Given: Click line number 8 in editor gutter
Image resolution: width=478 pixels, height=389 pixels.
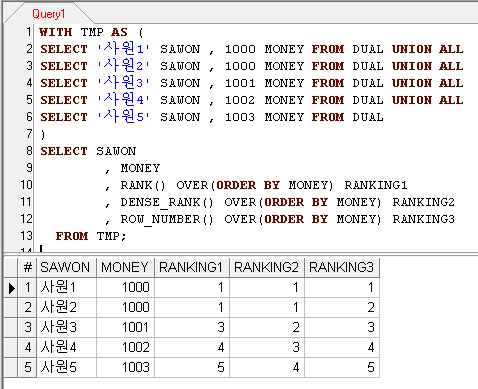Looking at the screenshot, I should click(29, 151).
